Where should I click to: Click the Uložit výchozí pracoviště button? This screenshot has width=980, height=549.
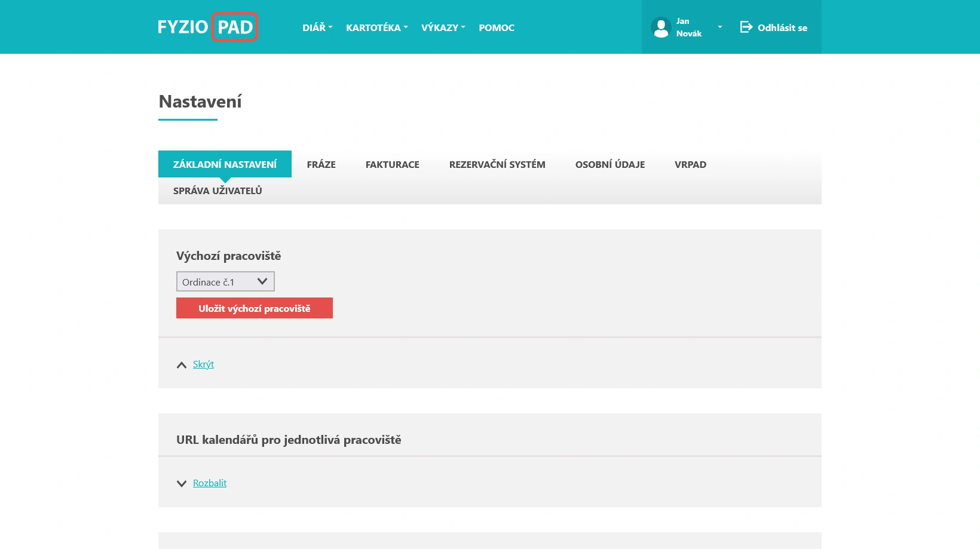[254, 308]
